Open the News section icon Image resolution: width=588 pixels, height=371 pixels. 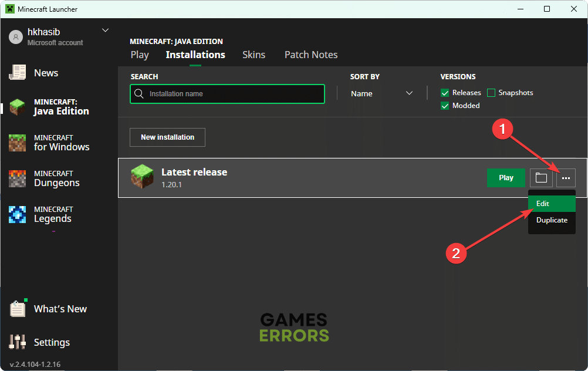coord(18,73)
